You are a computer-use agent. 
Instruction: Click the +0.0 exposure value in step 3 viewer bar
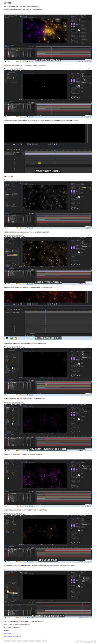click(x=59, y=144)
